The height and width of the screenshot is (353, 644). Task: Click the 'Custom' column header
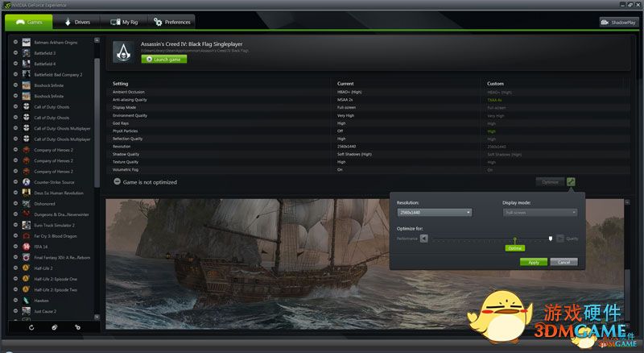pyautogui.click(x=495, y=84)
